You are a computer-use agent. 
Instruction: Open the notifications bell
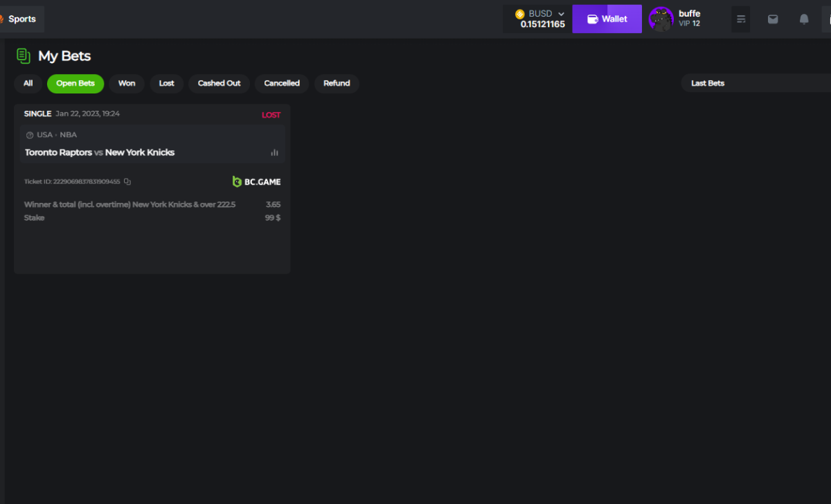pyautogui.click(x=804, y=19)
